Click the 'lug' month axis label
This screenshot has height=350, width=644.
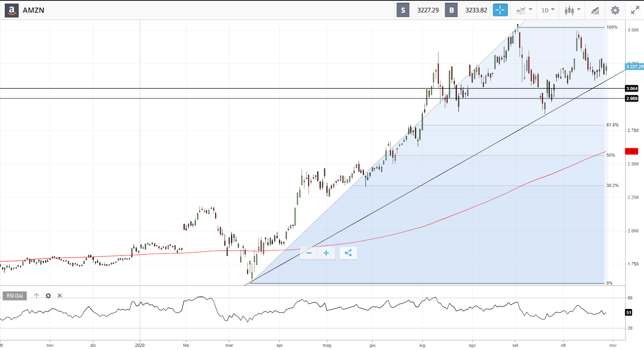point(422,345)
